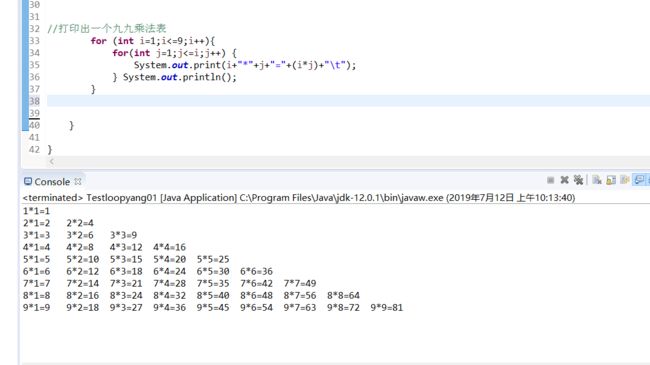This screenshot has width=650, height=365.
Task: Toggle the Scroll Lock icon in the Console toolbar
Action: (611, 180)
